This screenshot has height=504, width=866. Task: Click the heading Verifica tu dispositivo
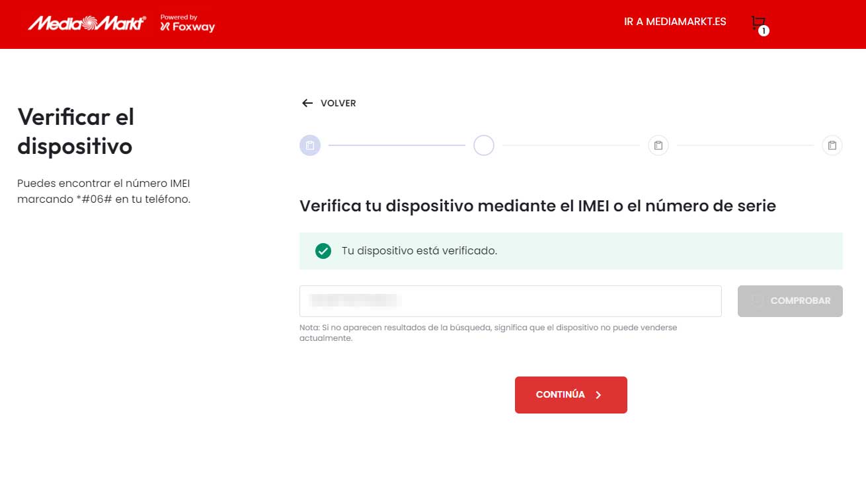pos(537,205)
